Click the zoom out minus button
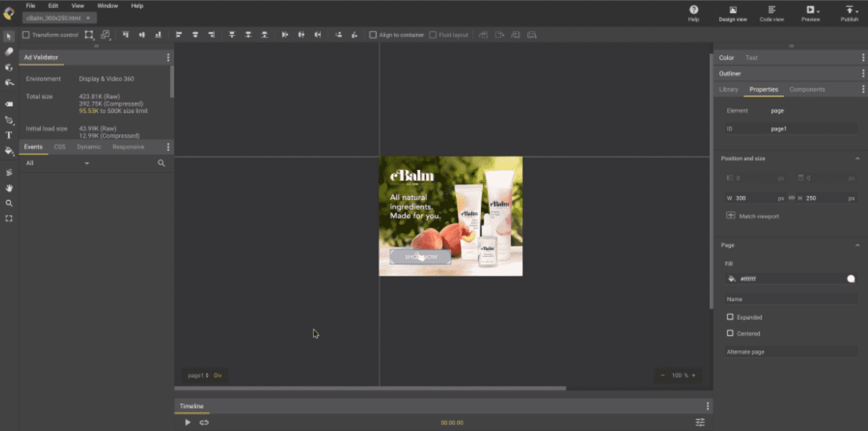868x431 pixels. tap(663, 375)
